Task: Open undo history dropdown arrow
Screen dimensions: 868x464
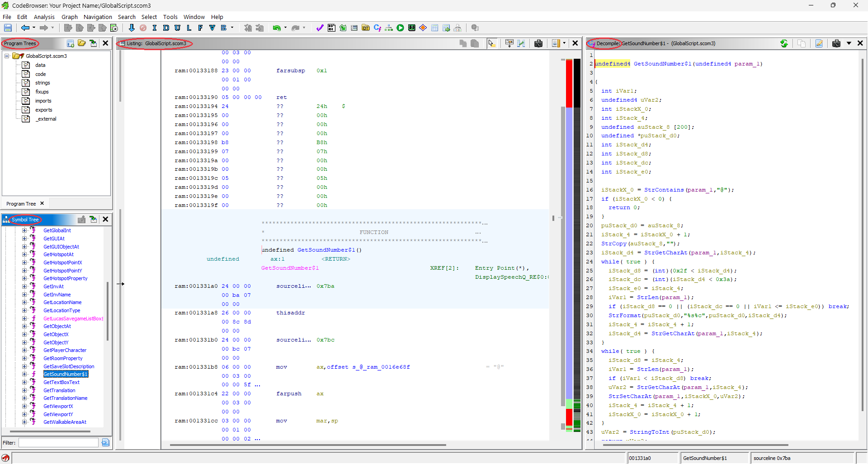Action: [x=285, y=28]
